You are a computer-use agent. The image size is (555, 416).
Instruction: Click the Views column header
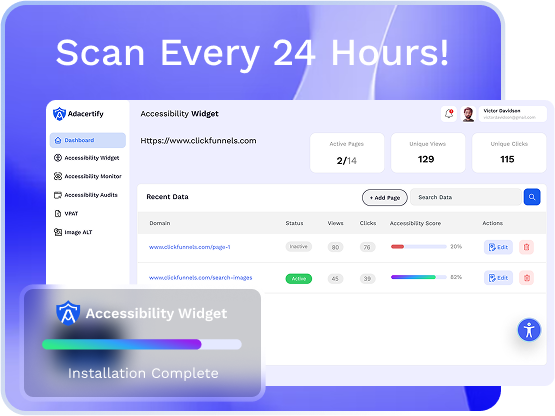point(335,223)
